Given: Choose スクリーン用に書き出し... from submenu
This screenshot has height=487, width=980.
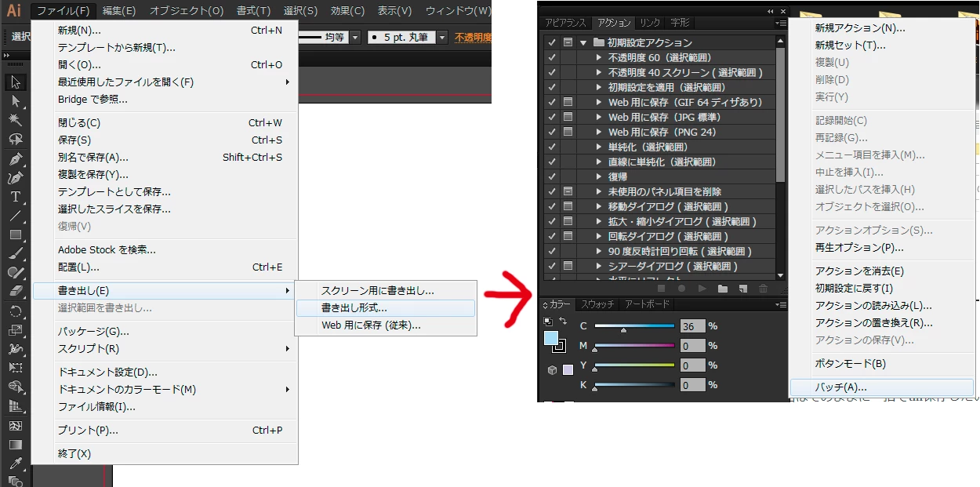Looking at the screenshot, I should [386, 291].
